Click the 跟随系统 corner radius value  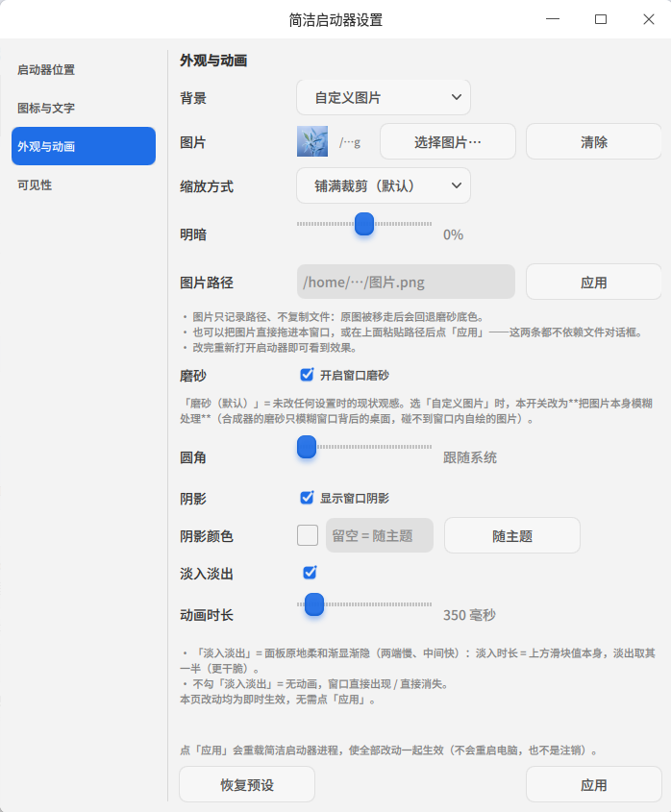[470, 457]
